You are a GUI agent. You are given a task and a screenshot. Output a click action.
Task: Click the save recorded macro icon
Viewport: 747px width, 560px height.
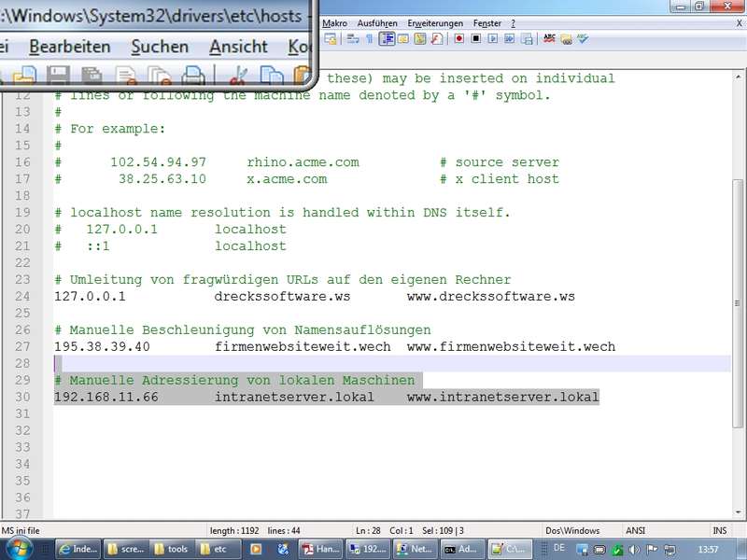527,39
